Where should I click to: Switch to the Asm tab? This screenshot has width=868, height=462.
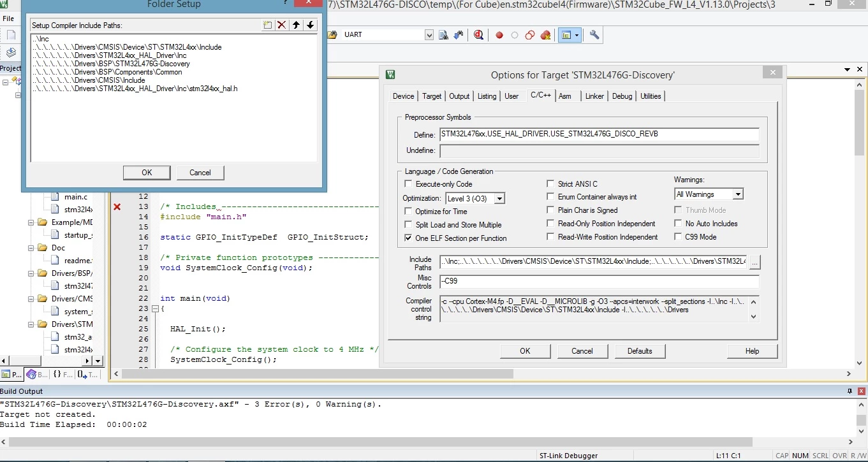click(x=565, y=96)
